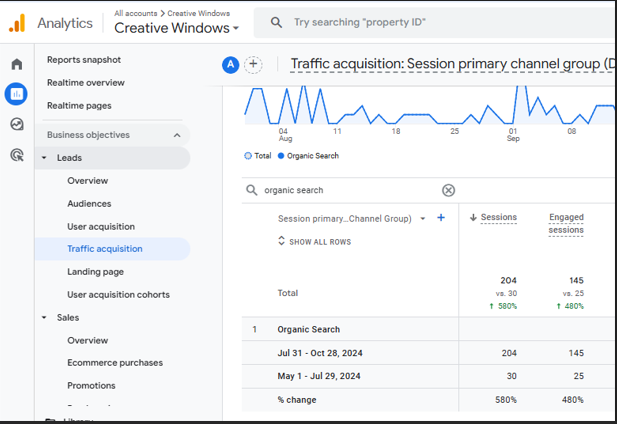Click the Engaged sessions column header

566,223
